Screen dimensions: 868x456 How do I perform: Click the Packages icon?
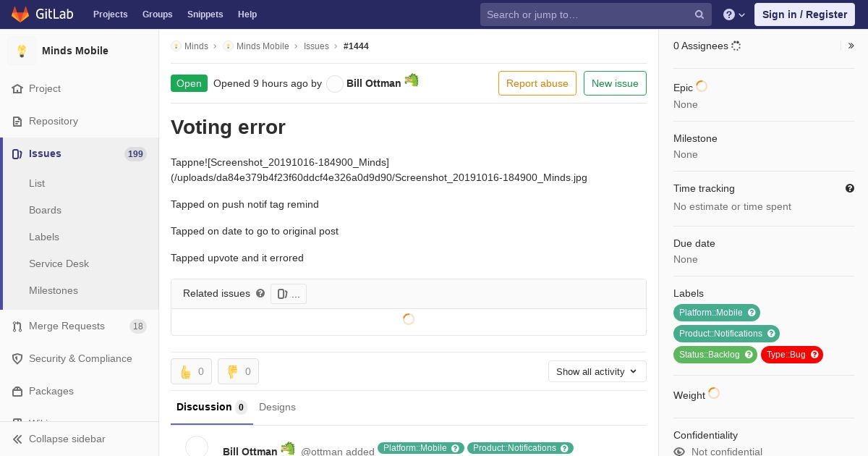(x=17, y=392)
